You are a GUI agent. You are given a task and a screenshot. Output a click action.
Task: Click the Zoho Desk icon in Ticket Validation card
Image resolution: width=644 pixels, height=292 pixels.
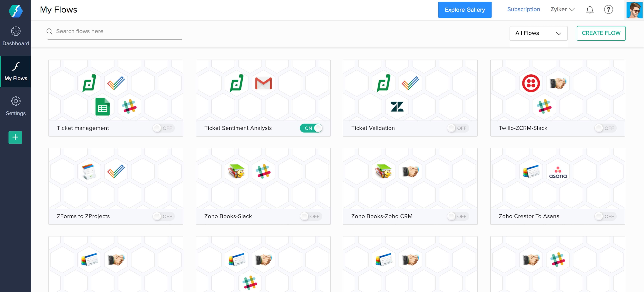(384, 83)
